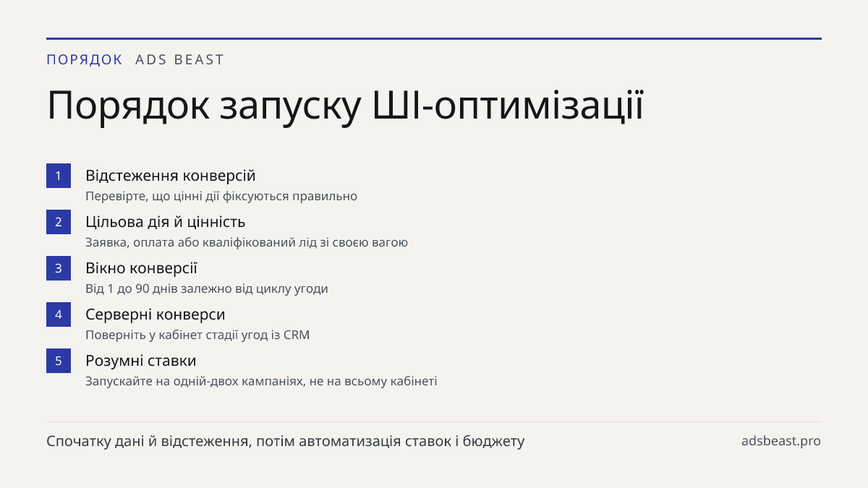868x488 pixels.
Task: Click the 'ПОРЯДОК' header label
Action: pyautogui.click(x=85, y=60)
